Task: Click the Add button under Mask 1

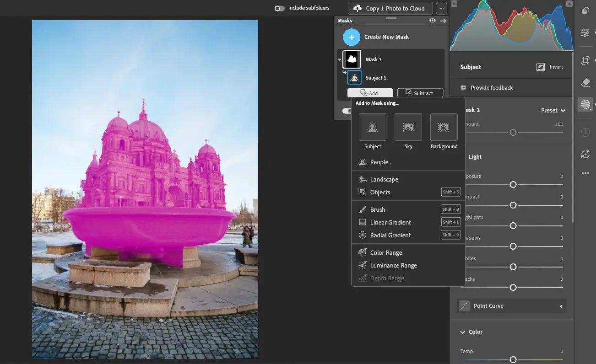Action: pyautogui.click(x=370, y=93)
